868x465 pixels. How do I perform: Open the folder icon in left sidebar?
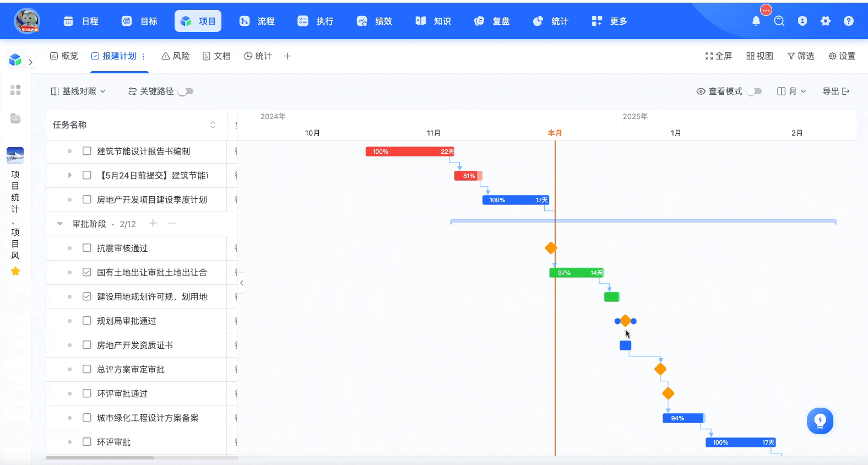[x=15, y=118]
